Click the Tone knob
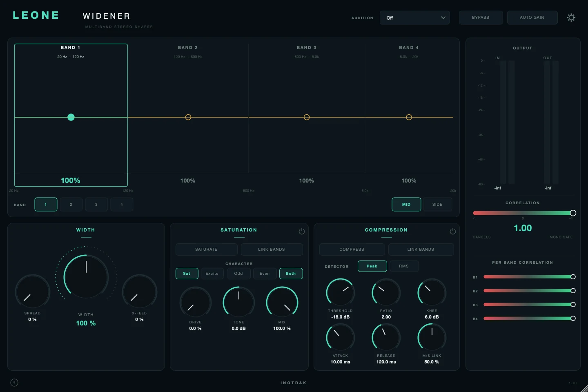588x392 pixels. click(x=239, y=302)
